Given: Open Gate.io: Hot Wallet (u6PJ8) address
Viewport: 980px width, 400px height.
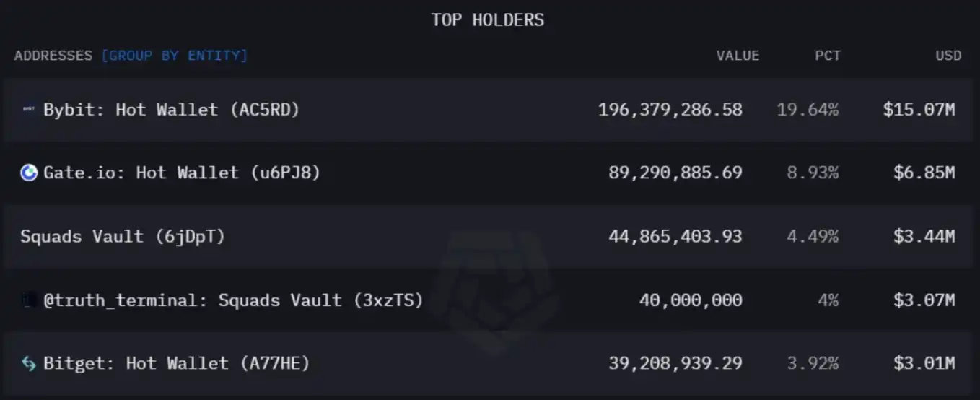Looking at the screenshot, I should click(x=181, y=173).
